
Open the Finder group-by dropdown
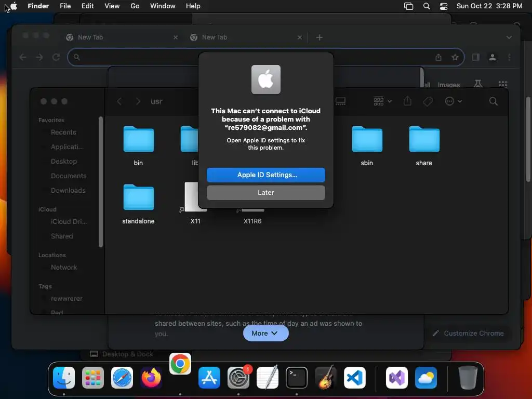pyautogui.click(x=383, y=101)
